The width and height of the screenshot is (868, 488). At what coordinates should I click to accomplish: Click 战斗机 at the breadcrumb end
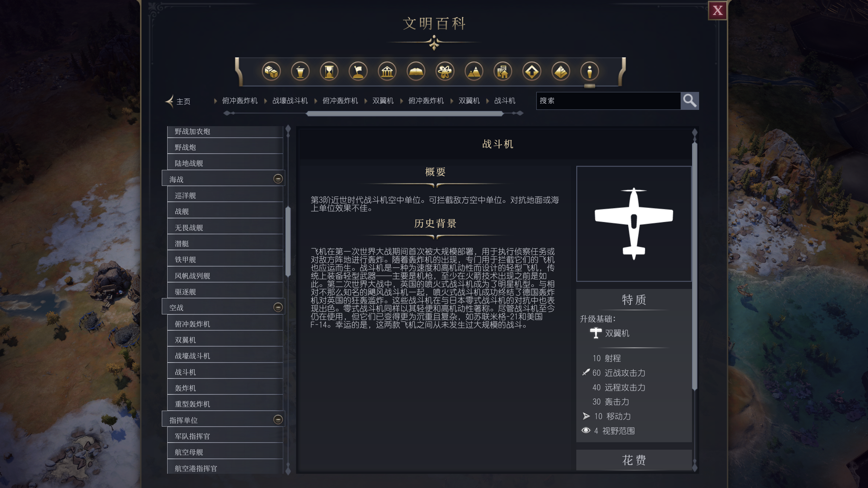[505, 101]
